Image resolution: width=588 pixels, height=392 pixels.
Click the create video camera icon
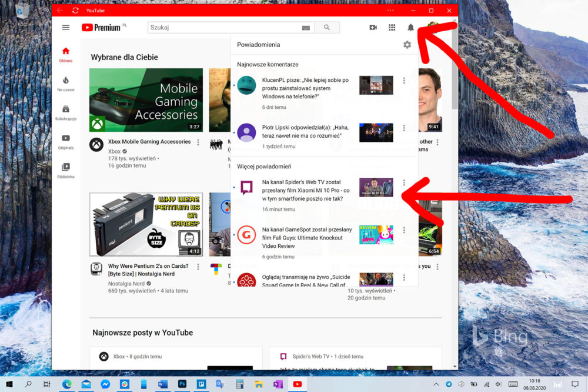tap(373, 28)
